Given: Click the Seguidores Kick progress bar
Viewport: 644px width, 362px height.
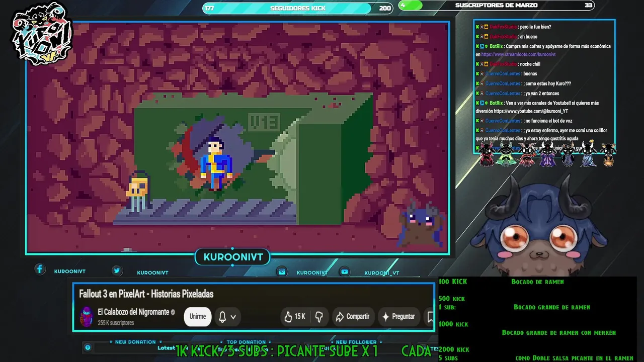Looking at the screenshot, I should point(298,8).
